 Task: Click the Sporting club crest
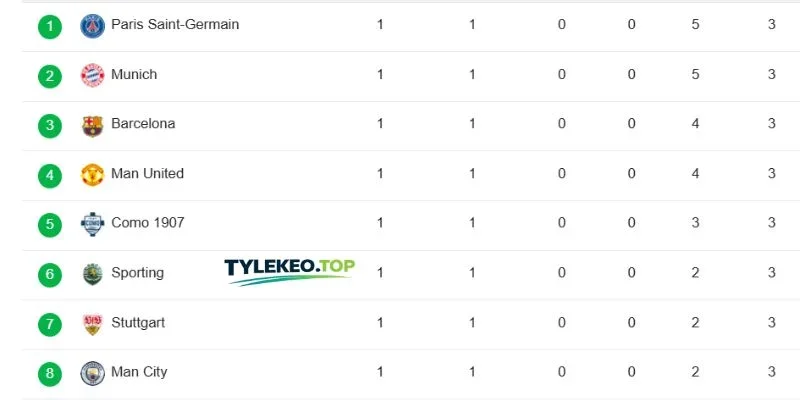[x=92, y=274]
